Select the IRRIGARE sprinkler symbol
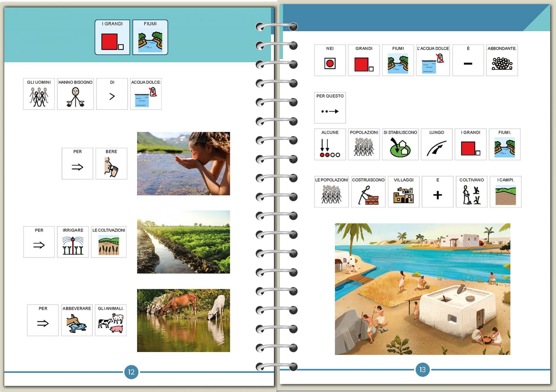 pyautogui.click(x=73, y=242)
